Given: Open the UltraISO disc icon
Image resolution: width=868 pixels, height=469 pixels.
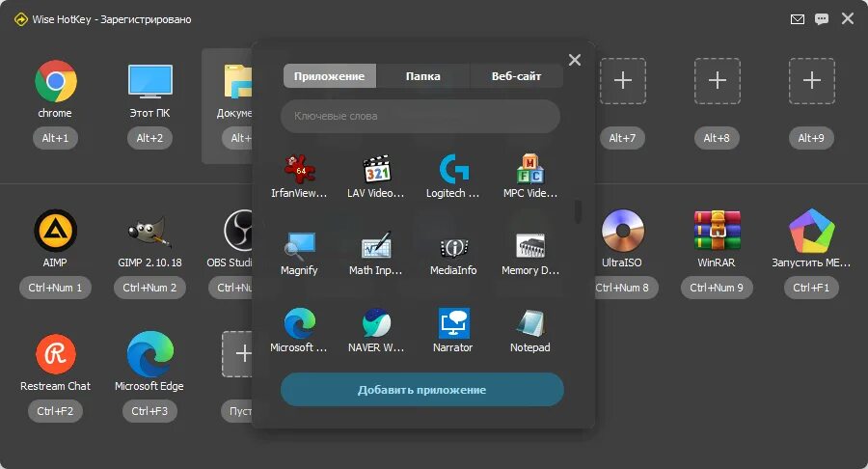Looking at the screenshot, I should point(623,231).
